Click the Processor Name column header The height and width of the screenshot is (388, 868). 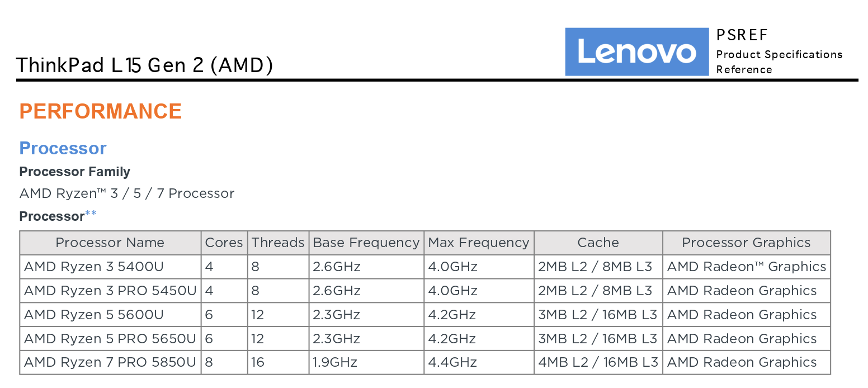pos(110,243)
